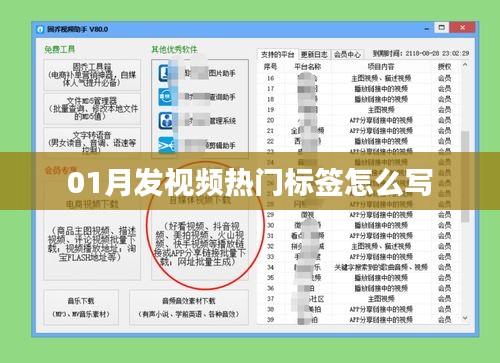This screenshot has width=500, height=363.
Task: Select row 34 关键字搜索 entry
Action: point(359,267)
